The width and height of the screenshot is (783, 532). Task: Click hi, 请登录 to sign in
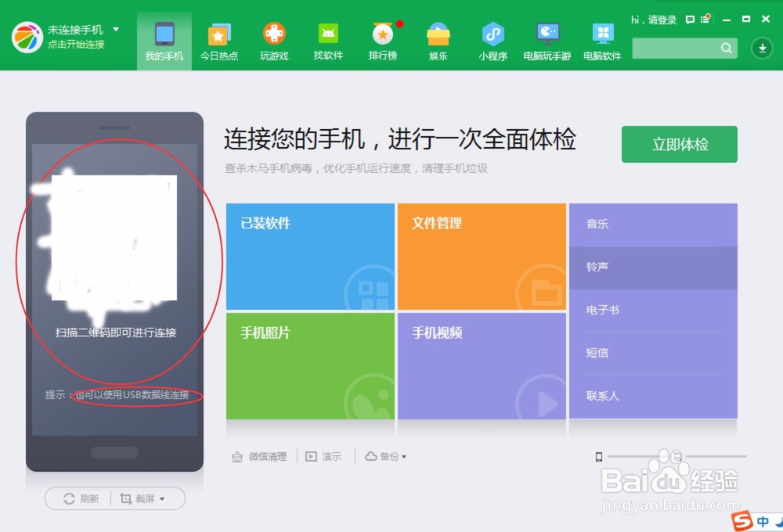point(653,20)
